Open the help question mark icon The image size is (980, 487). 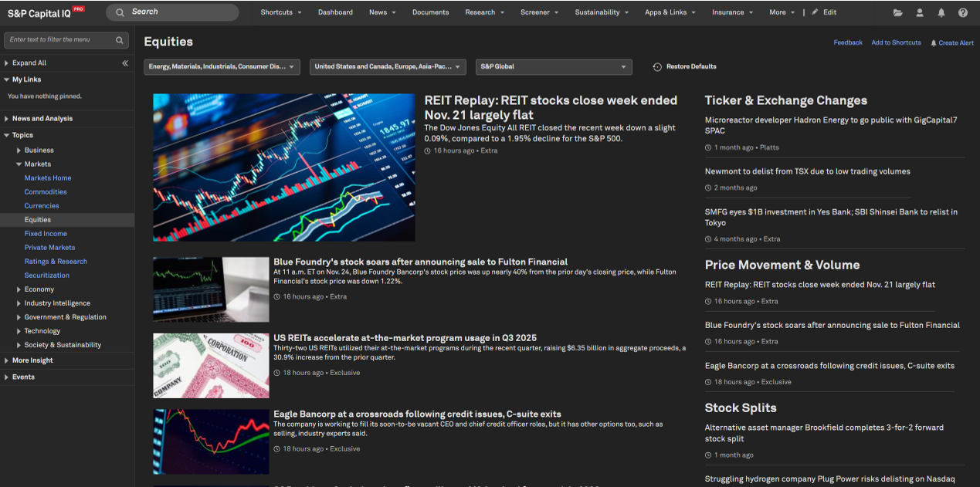click(962, 12)
